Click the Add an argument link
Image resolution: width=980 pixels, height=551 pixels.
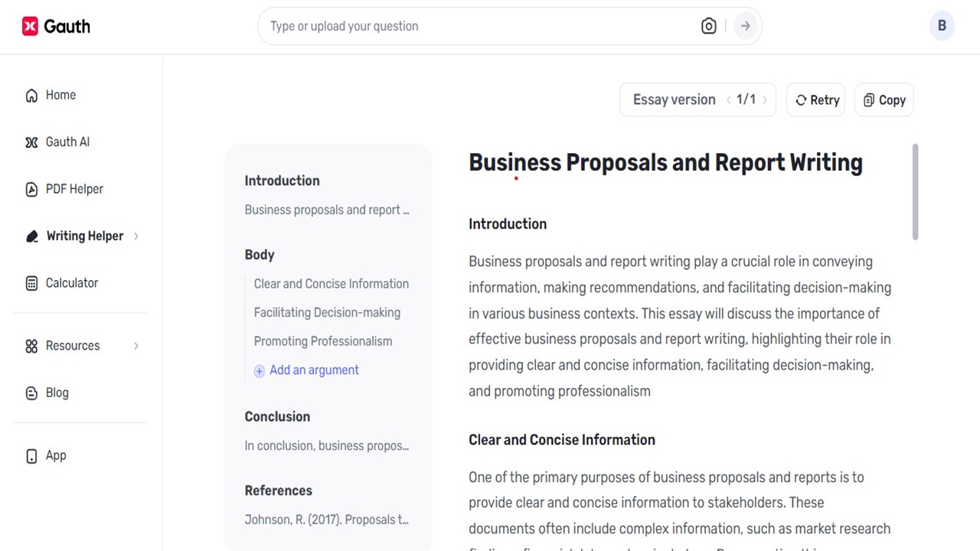click(x=314, y=370)
